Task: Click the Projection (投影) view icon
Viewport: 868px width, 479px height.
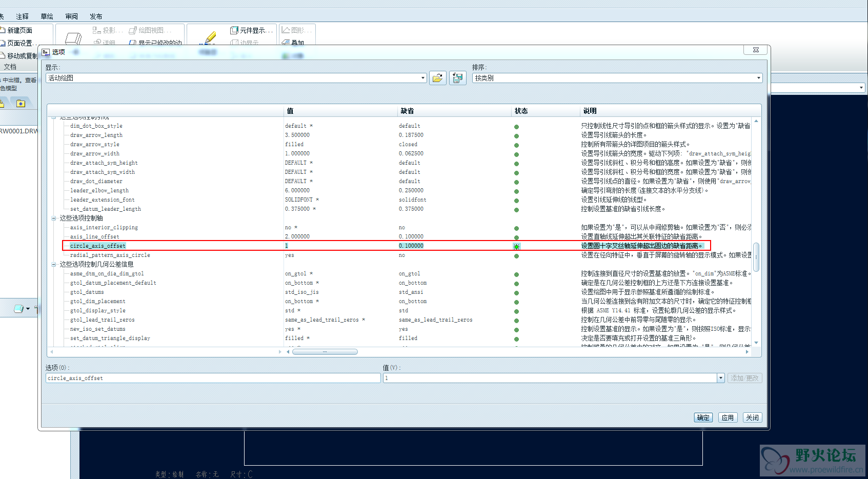Action: click(x=96, y=30)
